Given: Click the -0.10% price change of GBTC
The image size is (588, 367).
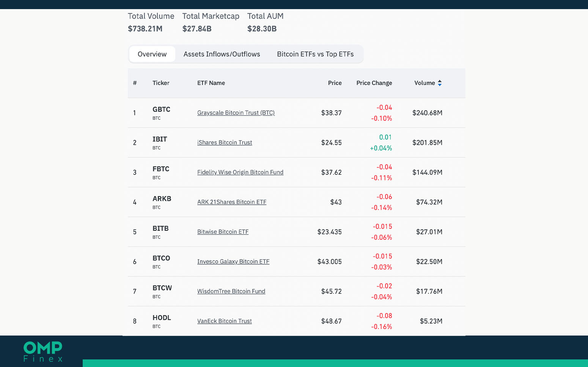Looking at the screenshot, I should (x=382, y=118).
